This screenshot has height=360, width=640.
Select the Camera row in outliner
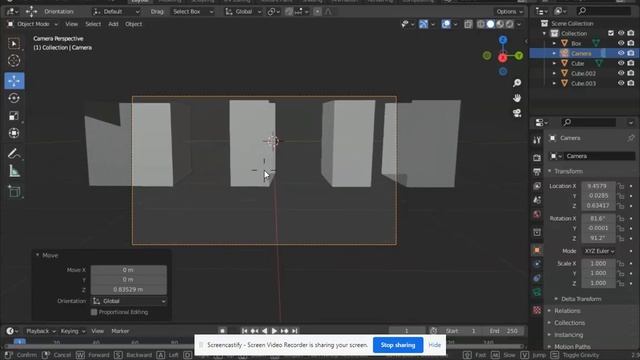coord(584,53)
